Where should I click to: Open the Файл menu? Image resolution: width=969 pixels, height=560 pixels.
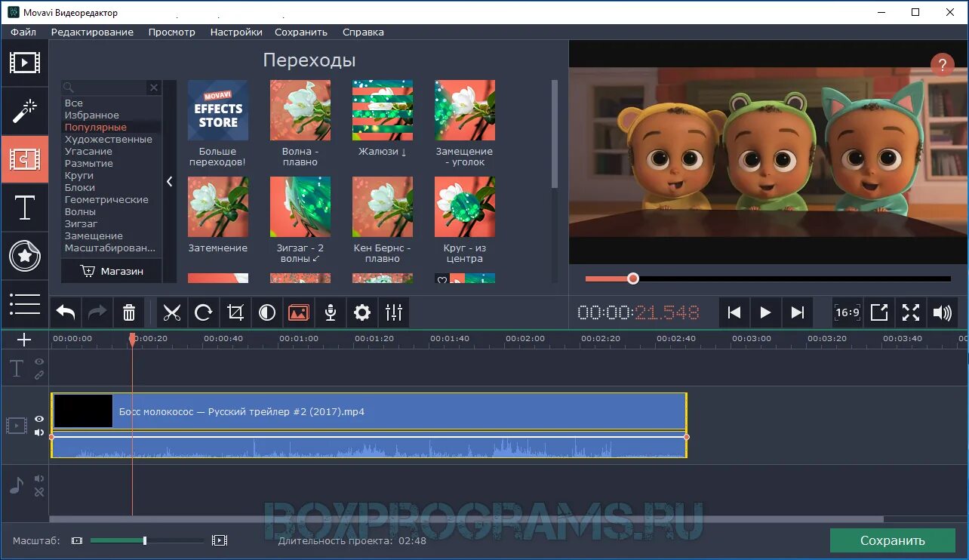(23, 32)
